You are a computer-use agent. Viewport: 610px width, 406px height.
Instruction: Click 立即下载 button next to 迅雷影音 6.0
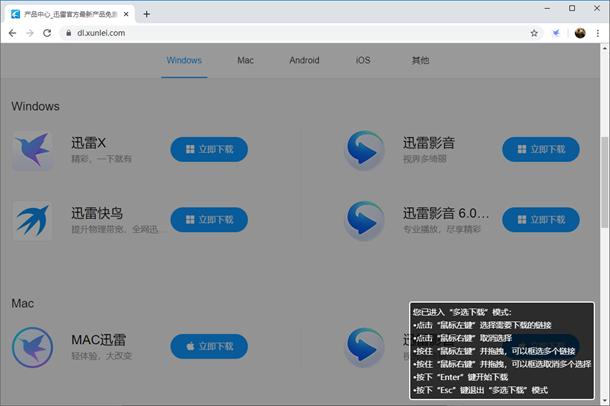coord(540,219)
